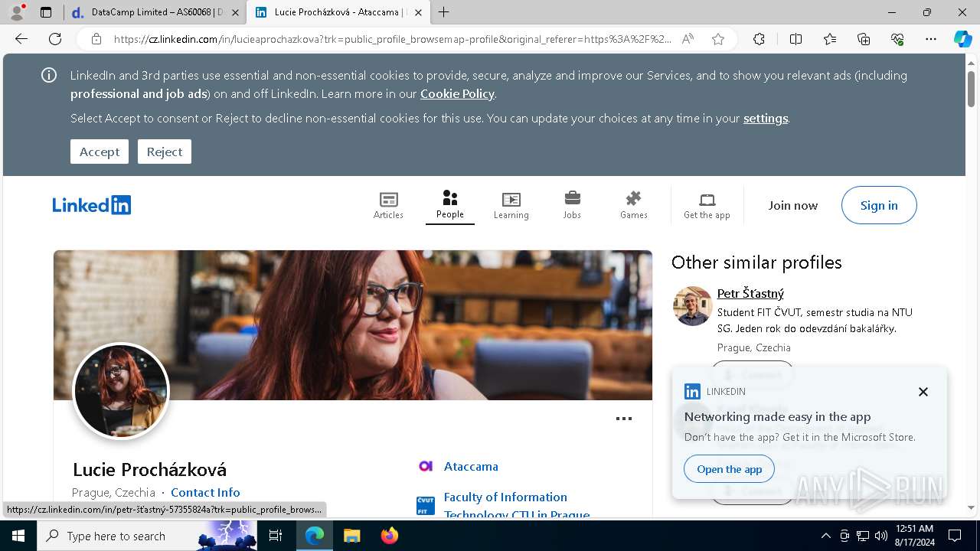The height and width of the screenshot is (551, 980).
Task: Open Contact Info link
Action: [205, 492]
